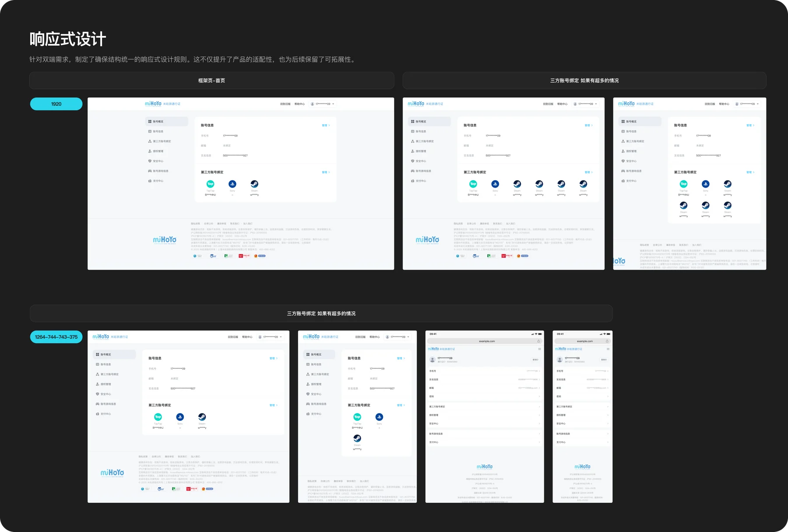
Task: Click miHoYo header logo in the 744-width mockup
Action: tap(311, 337)
